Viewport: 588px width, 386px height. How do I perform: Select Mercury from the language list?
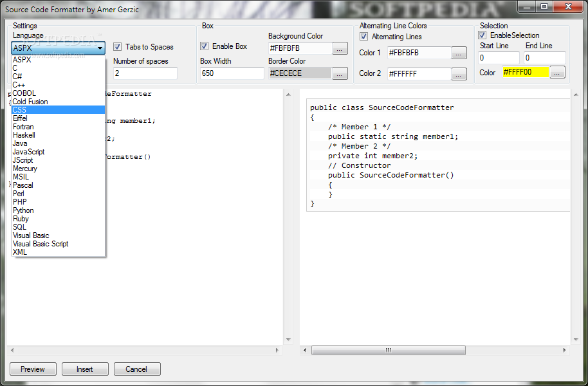(x=58, y=169)
